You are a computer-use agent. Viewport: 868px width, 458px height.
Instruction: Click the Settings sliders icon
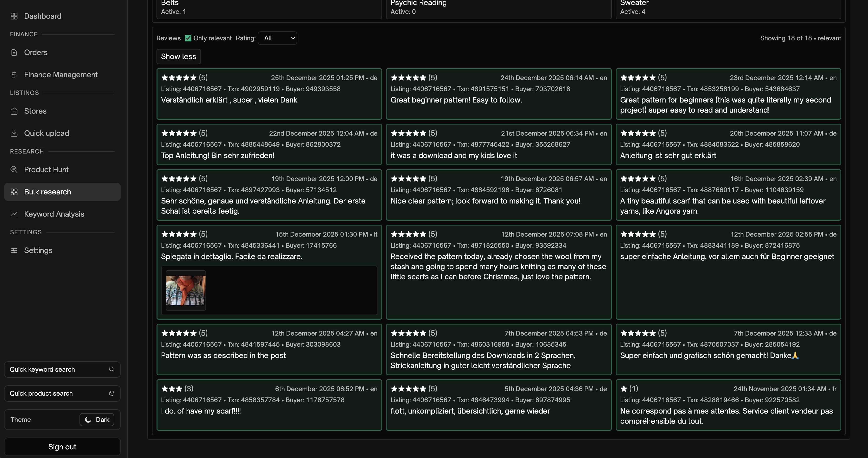tap(14, 250)
